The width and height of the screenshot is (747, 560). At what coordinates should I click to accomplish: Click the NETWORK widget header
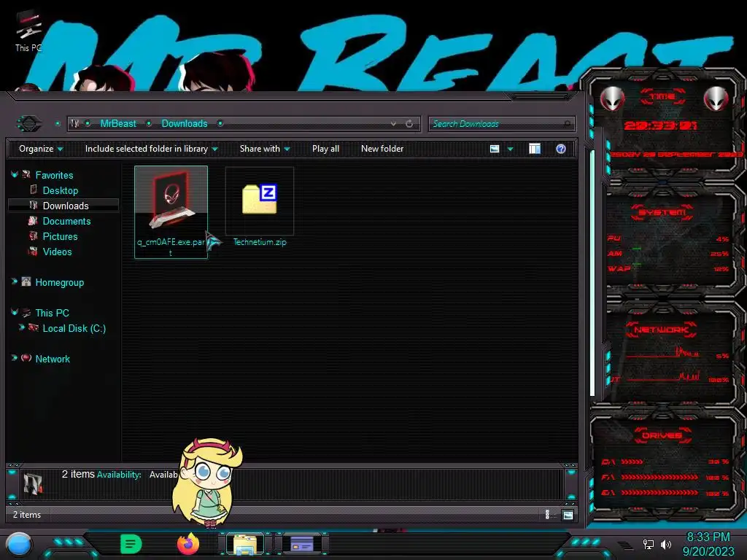[x=662, y=330]
